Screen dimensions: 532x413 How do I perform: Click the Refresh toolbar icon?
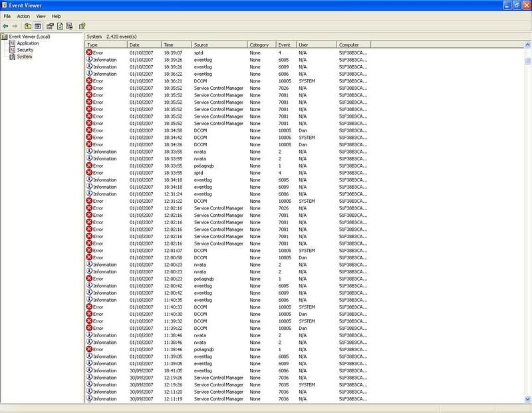pos(60,26)
